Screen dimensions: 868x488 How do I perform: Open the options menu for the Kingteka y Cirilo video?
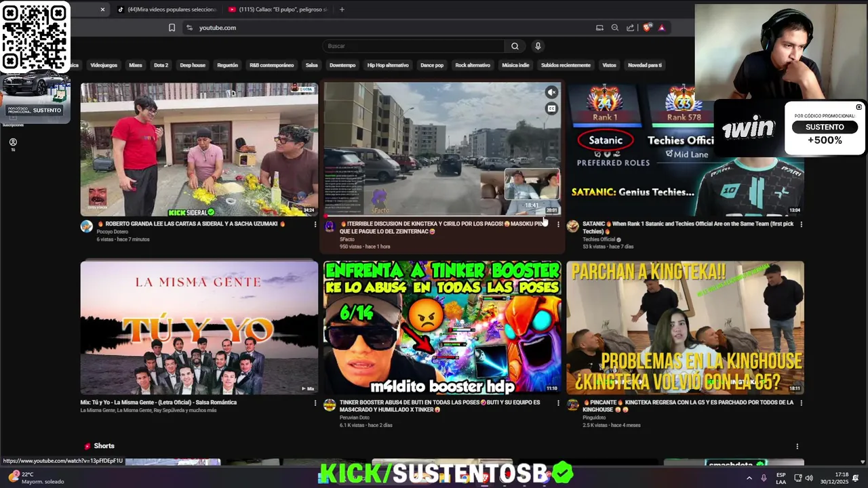[x=558, y=224]
